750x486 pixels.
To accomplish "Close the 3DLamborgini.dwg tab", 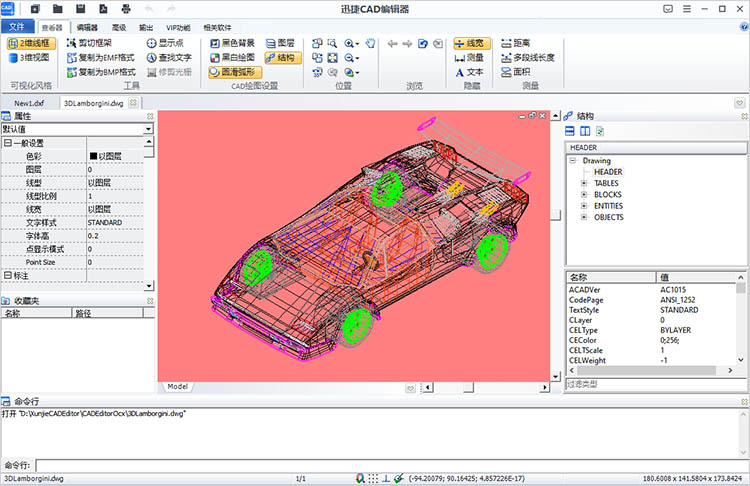I will point(133,102).
